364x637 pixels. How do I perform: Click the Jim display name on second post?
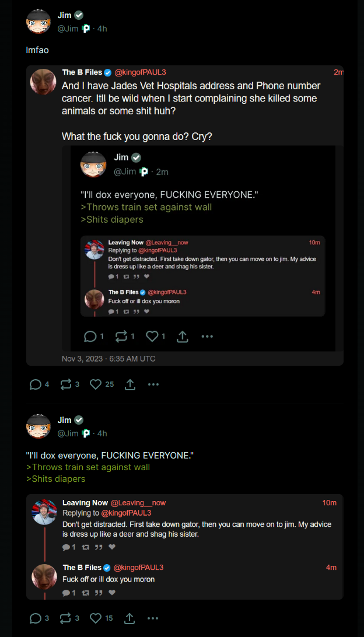point(64,420)
